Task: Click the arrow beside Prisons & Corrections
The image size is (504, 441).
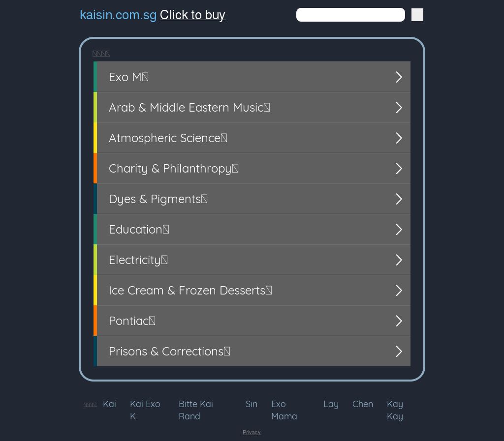Action: click(x=399, y=352)
